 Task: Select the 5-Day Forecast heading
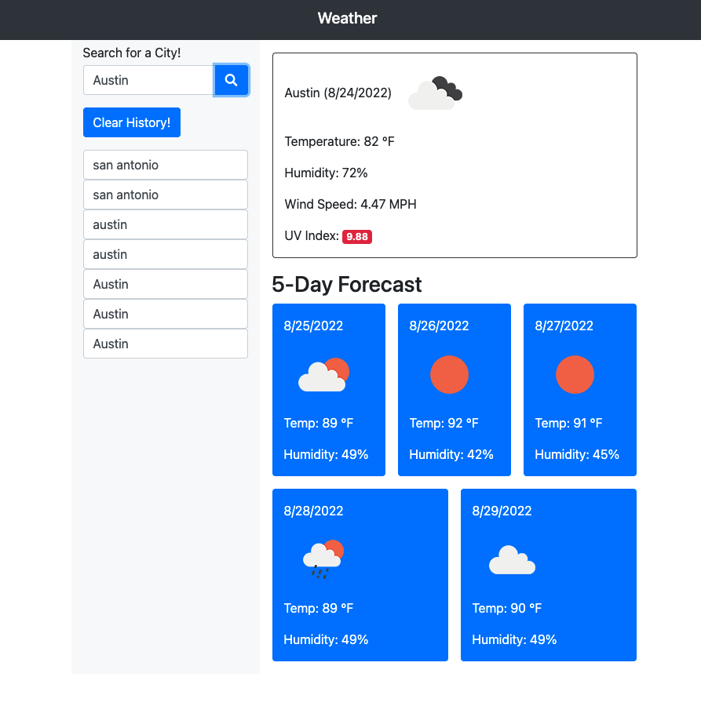pyautogui.click(x=347, y=285)
